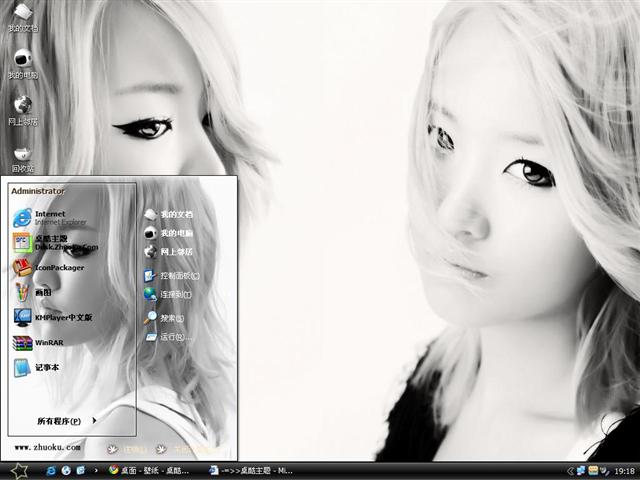
Task: Click the star-shaped Start button
Action: point(19,471)
